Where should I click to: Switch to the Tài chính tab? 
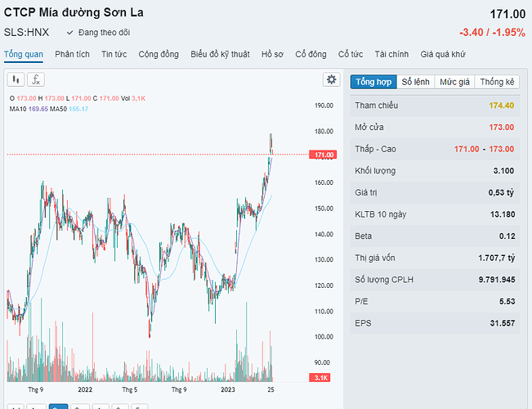pos(391,54)
